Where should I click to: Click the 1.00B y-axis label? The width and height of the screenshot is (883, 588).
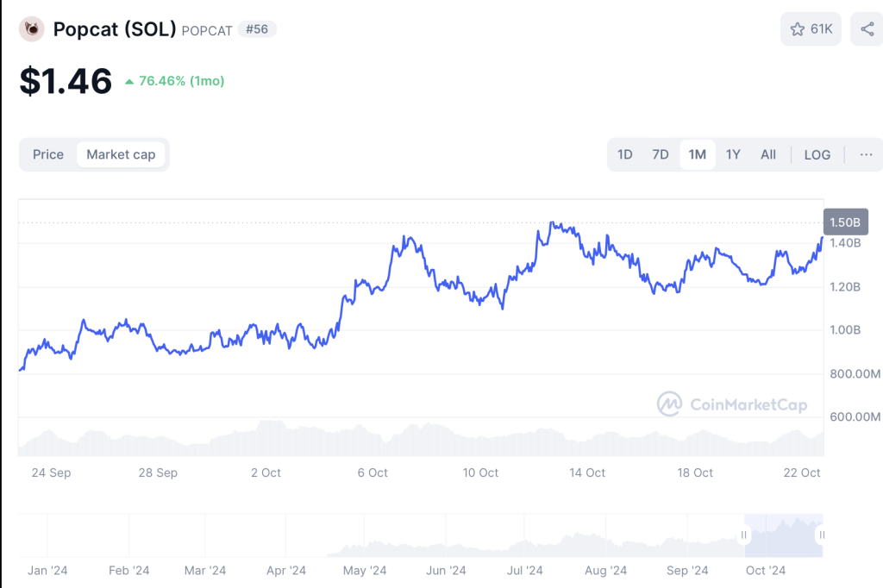845,330
